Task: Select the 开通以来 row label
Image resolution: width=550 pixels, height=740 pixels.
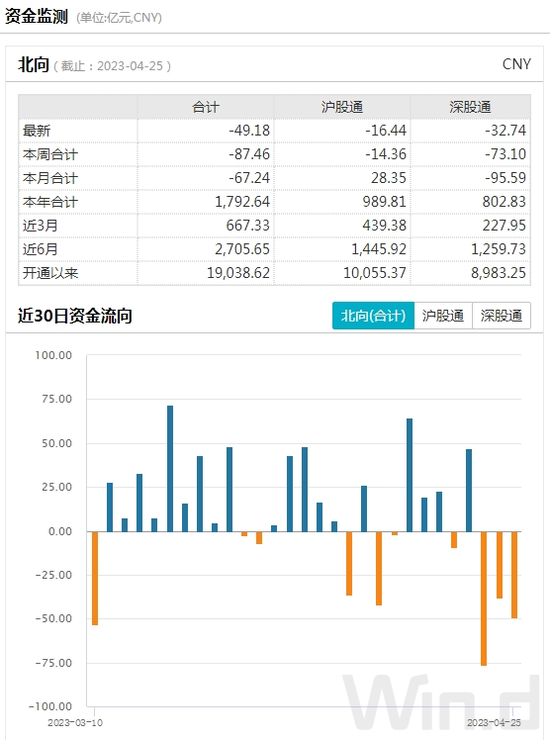Action: 50,273
